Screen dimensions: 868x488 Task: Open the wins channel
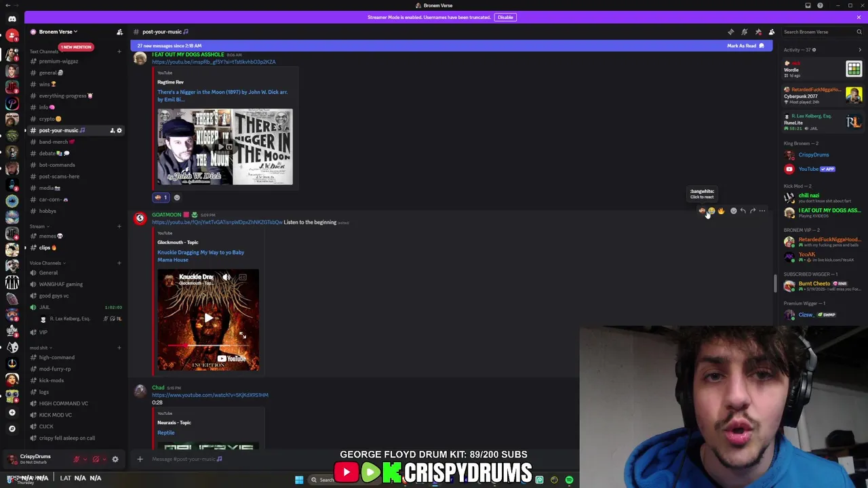[76, 84]
